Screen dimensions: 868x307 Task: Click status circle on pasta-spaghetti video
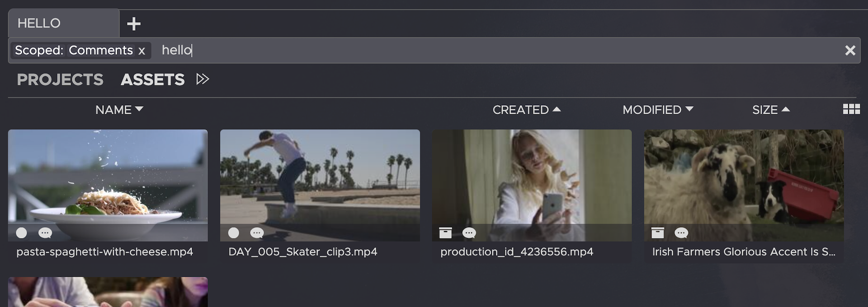(x=21, y=233)
